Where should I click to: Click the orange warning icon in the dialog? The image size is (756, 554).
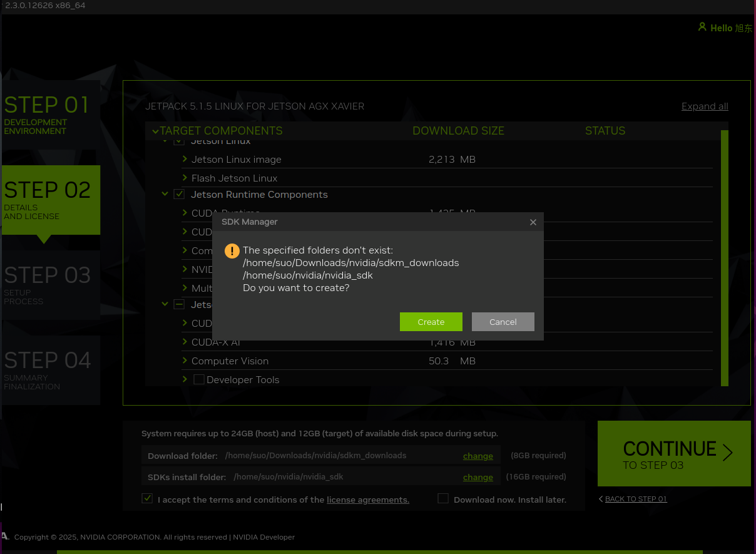pyautogui.click(x=232, y=251)
